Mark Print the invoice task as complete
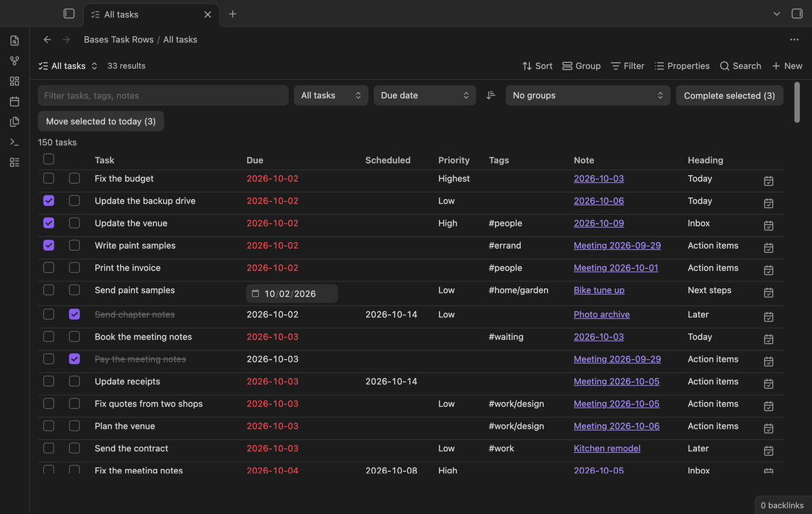 (x=74, y=268)
